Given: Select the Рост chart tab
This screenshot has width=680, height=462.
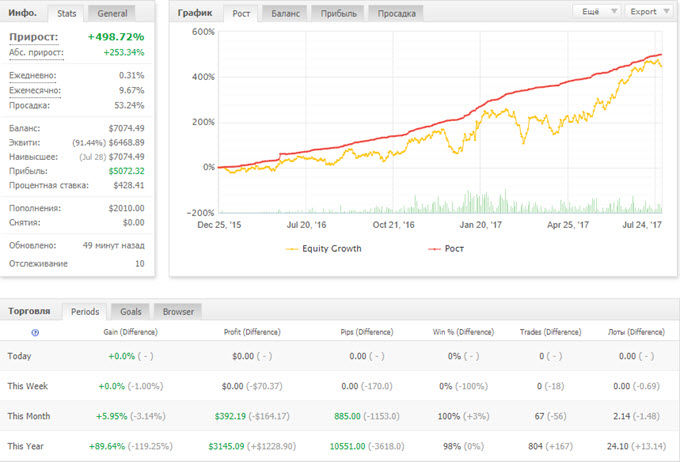Looking at the screenshot, I should point(241,13).
